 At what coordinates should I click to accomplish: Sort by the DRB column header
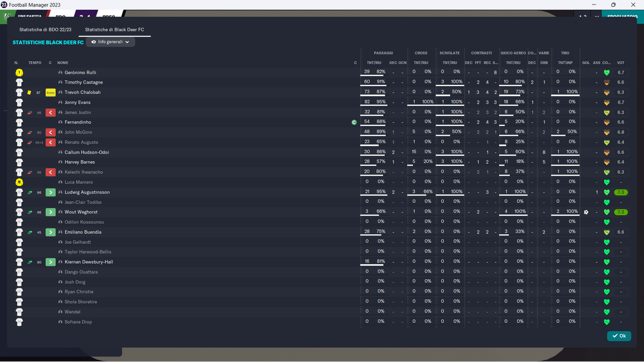click(544, 63)
